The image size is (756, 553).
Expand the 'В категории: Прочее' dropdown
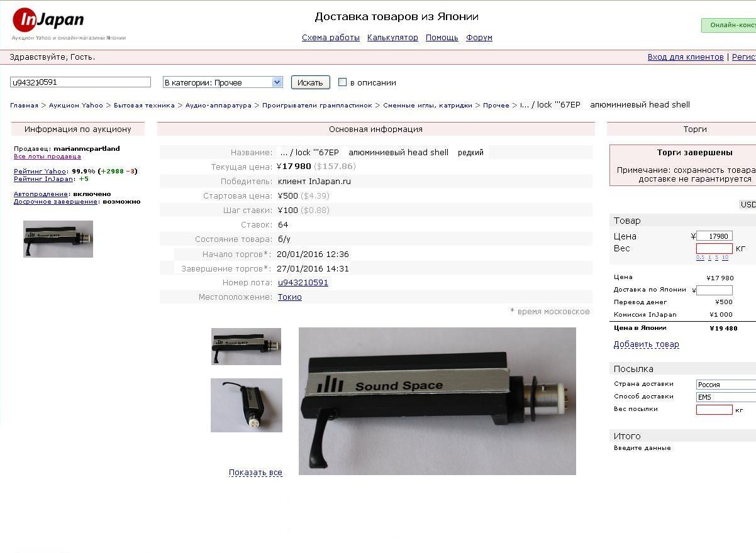click(x=223, y=82)
